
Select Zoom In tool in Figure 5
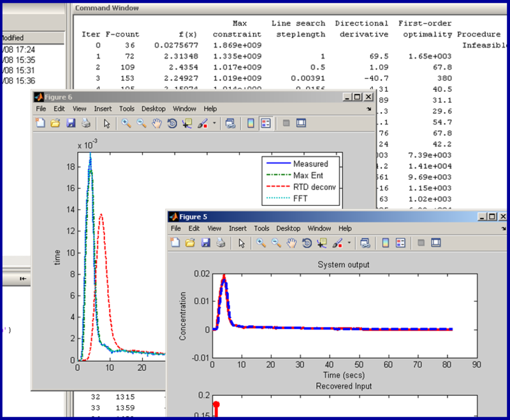[261, 243]
